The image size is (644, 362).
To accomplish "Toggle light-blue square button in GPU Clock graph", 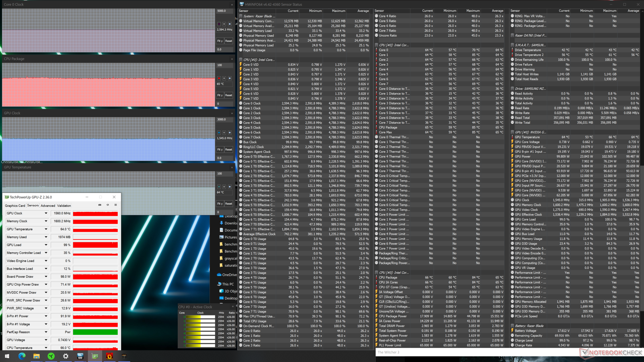I will [x=230, y=132].
